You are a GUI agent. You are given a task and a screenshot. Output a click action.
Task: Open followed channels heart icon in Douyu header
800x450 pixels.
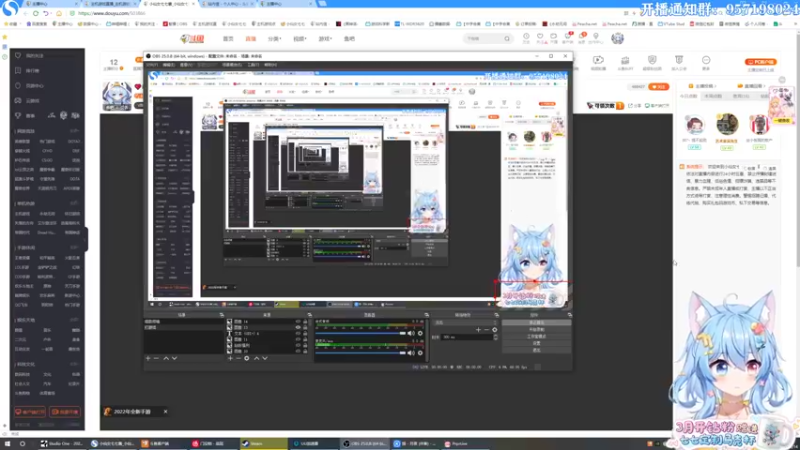(540, 37)
